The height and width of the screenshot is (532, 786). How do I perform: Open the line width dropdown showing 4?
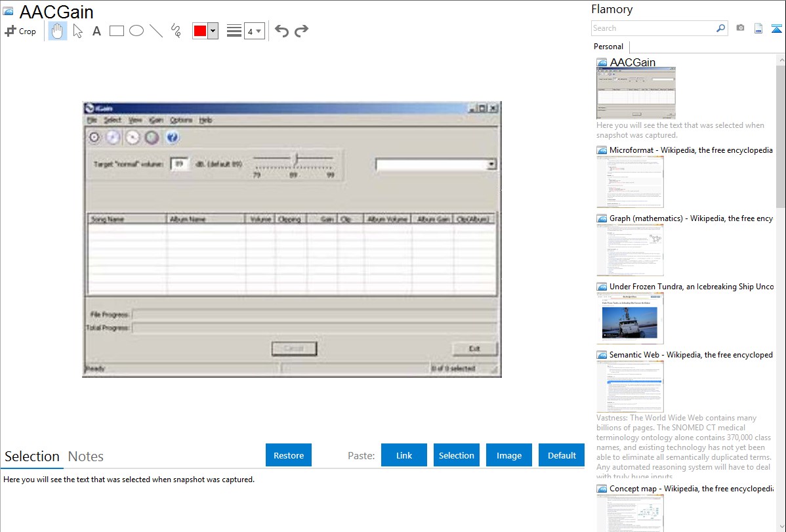[255, 31]
